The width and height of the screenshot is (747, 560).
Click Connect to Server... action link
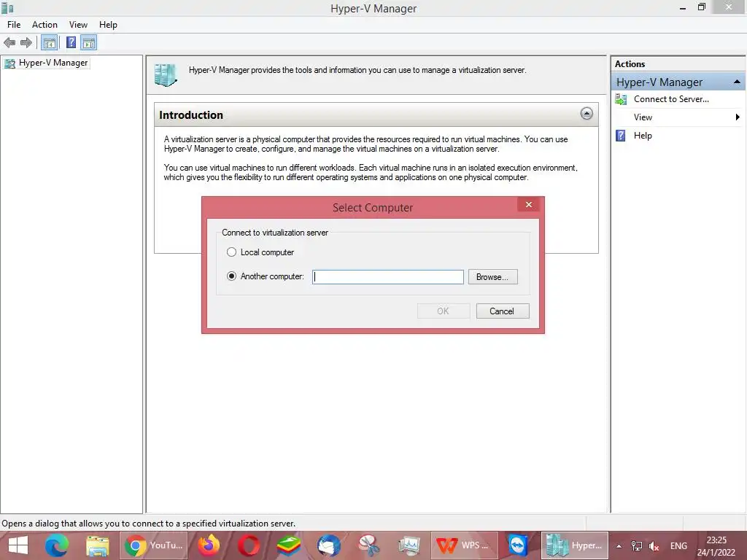[x=671, y=99]
